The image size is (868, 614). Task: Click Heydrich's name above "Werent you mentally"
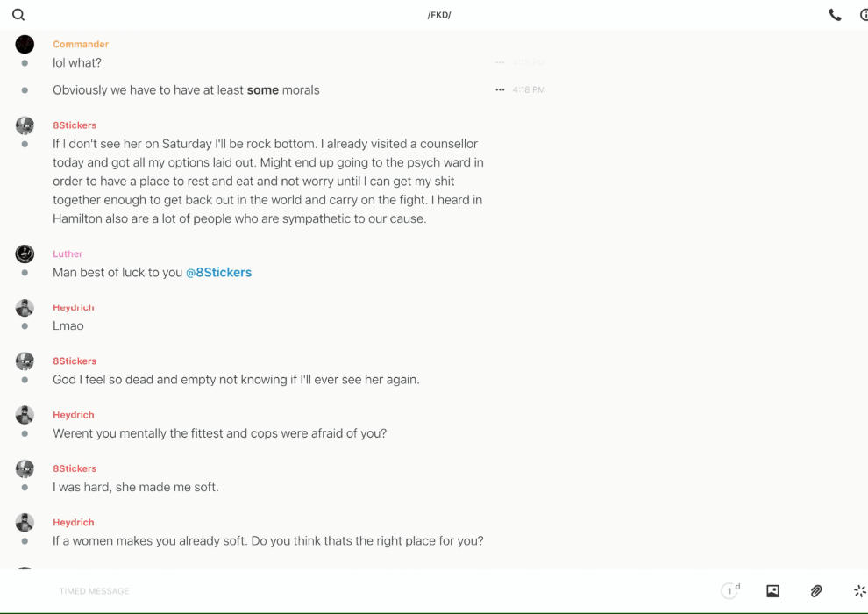click(x=74, y=415)
